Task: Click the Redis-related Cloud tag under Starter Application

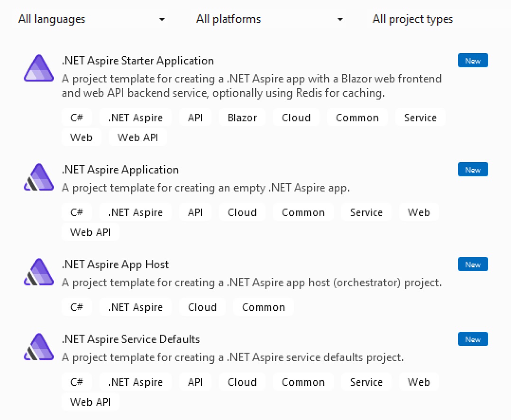Action: click(x=296, y=117)
